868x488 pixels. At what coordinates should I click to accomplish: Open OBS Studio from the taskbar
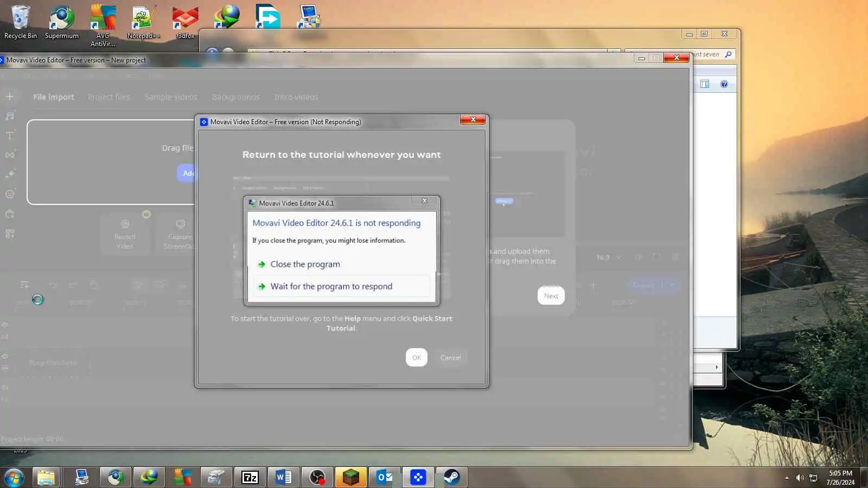[317, 478]
